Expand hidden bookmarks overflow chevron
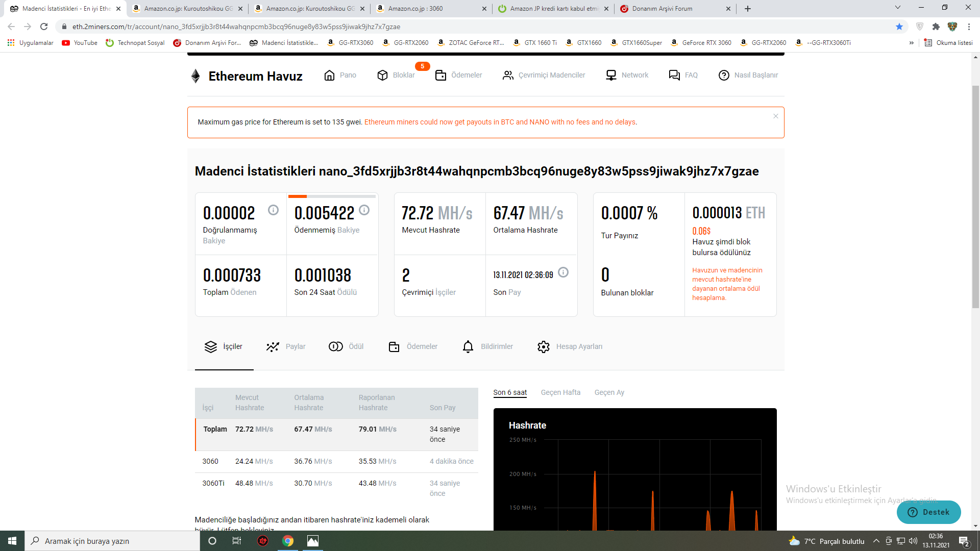This screenshot has width=980, height=551. point(911,43)
